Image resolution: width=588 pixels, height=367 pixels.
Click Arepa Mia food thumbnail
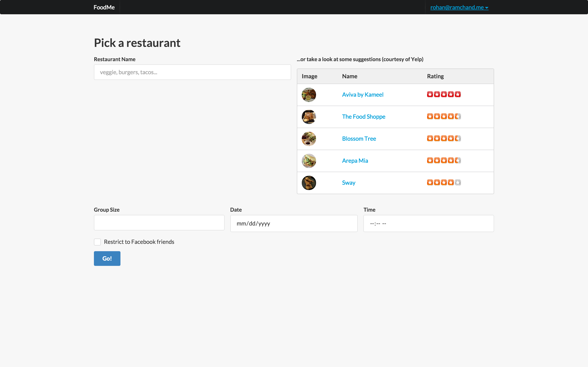click(x=308, y=161)
